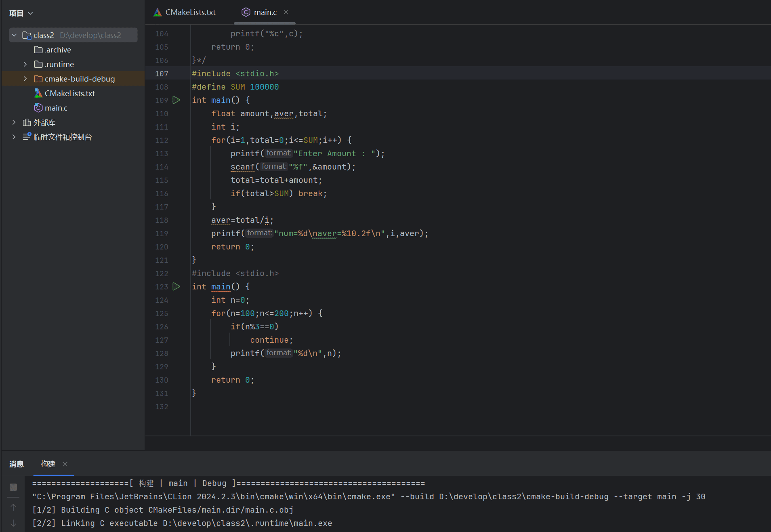Viewport: 771px width, 532px height.
Task: Select the main.c editor tab
Action: [265, 13]
